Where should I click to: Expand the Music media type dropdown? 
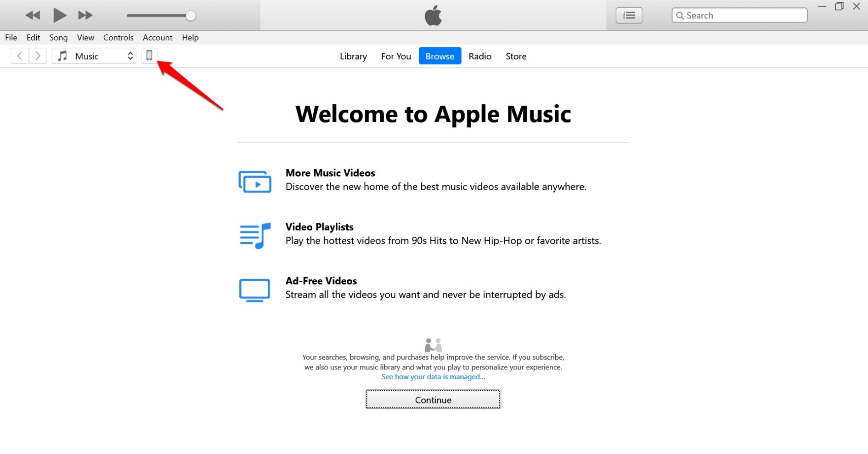pos(94,56)
